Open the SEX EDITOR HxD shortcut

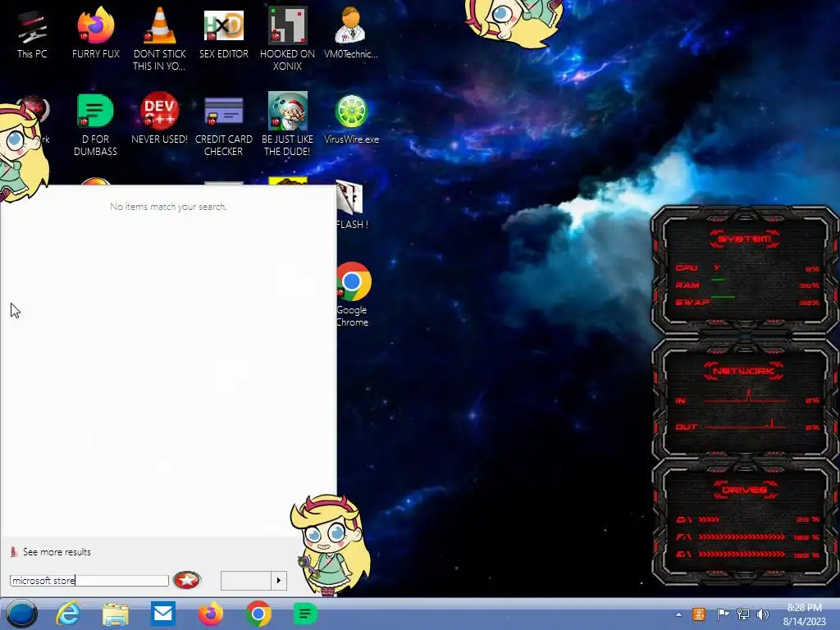coord(223,33)
